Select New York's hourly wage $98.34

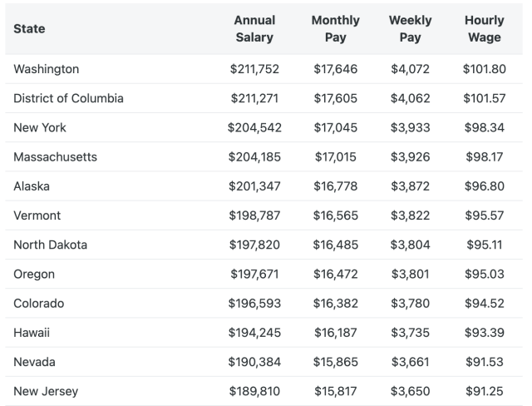point(484,127)
